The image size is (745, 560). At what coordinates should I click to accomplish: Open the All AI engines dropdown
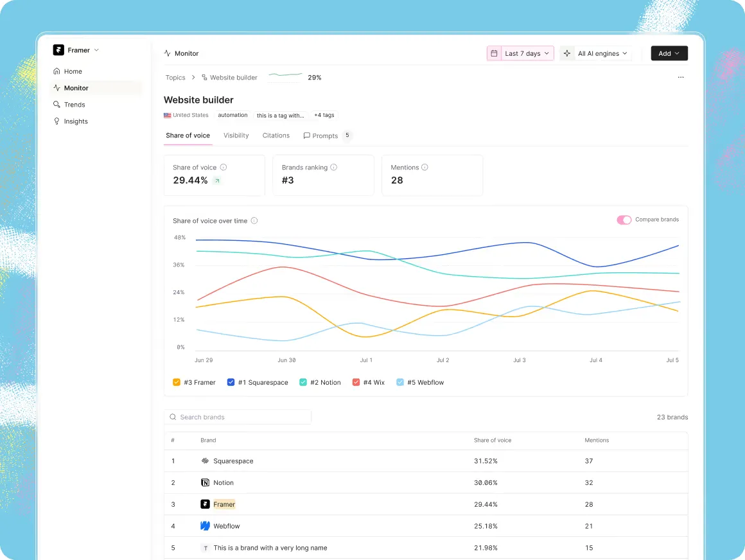point(596,53)
